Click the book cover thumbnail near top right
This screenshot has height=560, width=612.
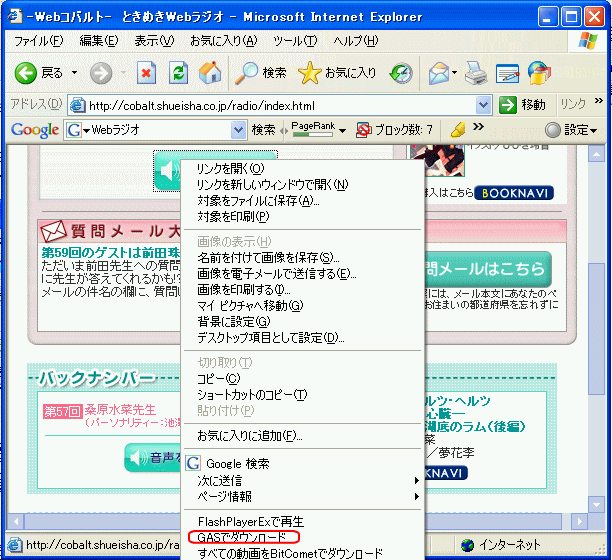click(x=437, y=160)
